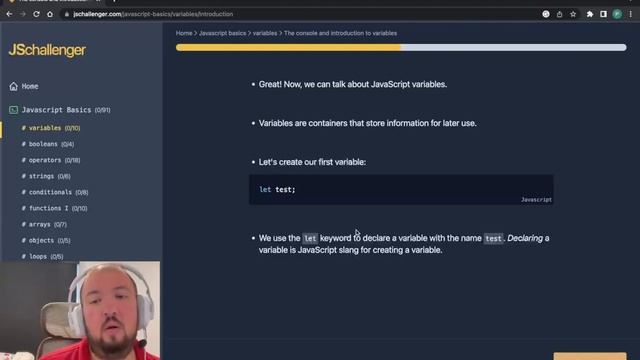Click the share page icon in the toolbar
Image resolution: width=640 pixels, height=360 pixels.
tap(560, 14)
